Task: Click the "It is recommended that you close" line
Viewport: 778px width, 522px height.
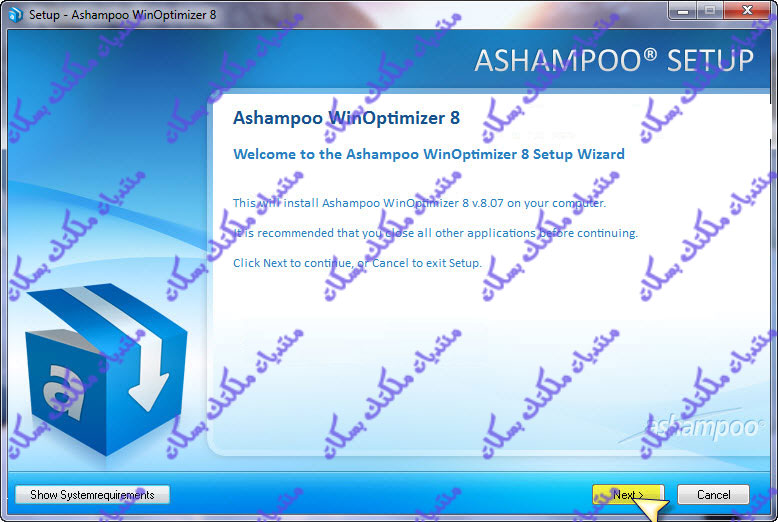Action: 435,233
